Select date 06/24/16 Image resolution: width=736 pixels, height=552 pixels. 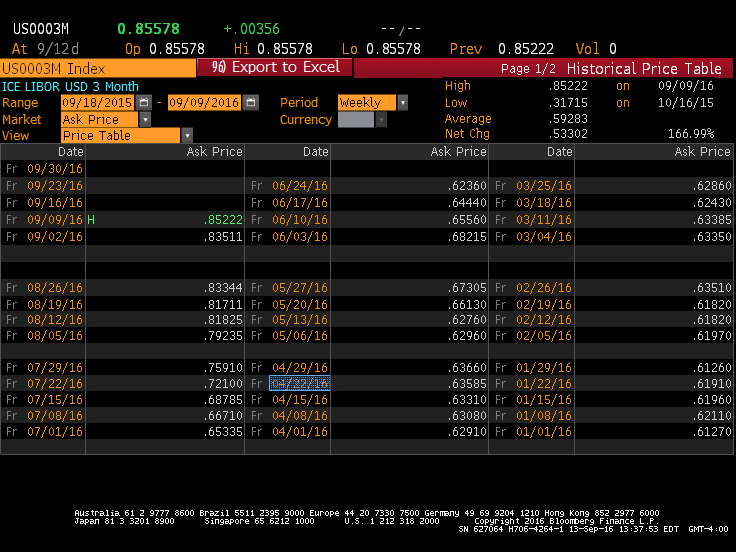click(299, 186)
